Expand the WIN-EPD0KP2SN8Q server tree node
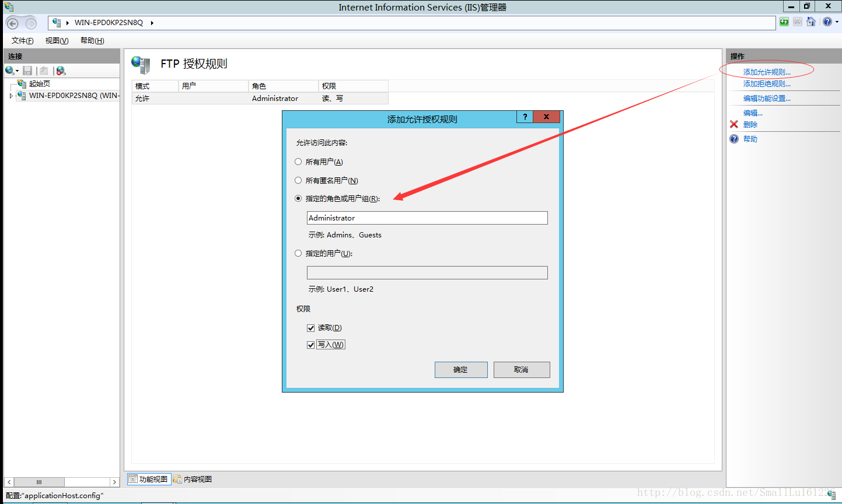Viewport: 842px width, 504px height. pyautogui.click(x=11, y=96)
